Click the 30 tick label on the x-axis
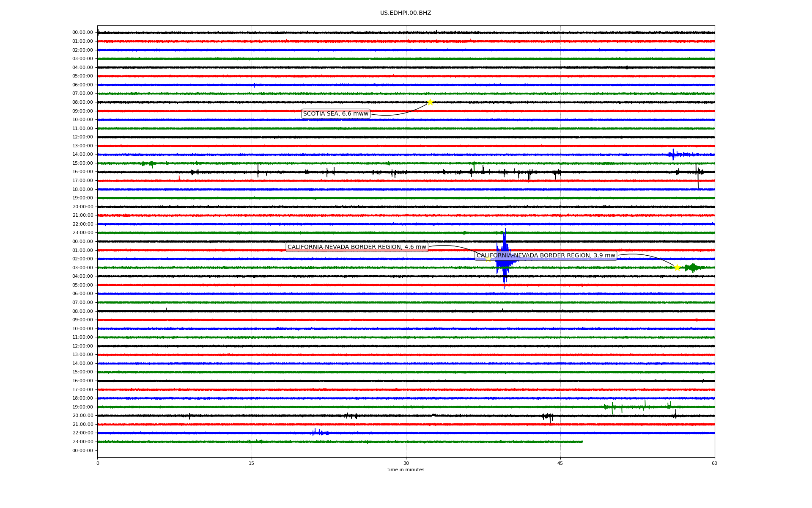812x508 pixels. [406, 463]
